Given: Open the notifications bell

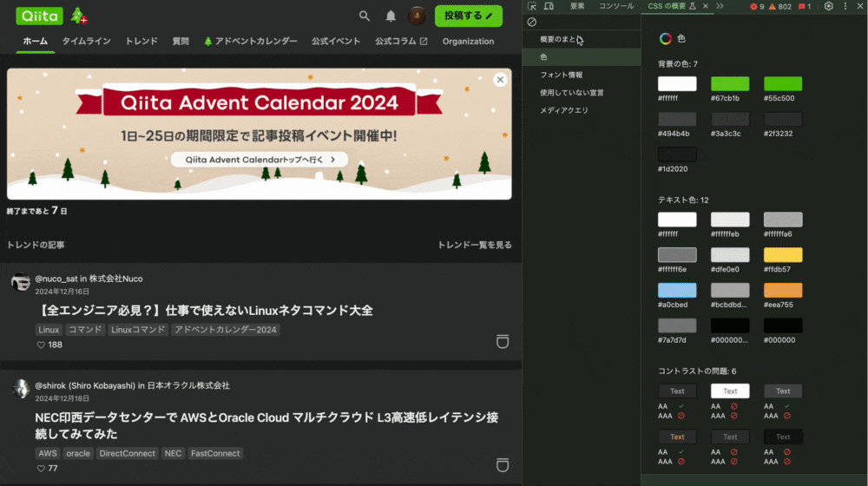Looking at the screenshot, I should (391, 16).
